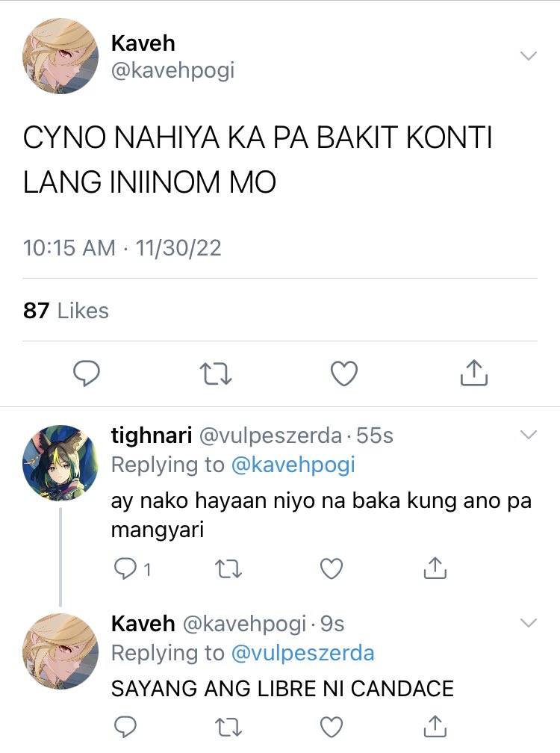Image resolution: width=560 pixels, height=753 pixels.
Task: Open @vulpeszerda mention link in Kaveh's reply
Action: 302,653
